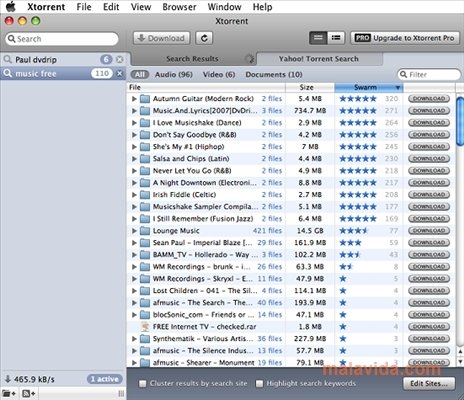Expand Synthematik - Various Artists row
The width and height of the screenshot is (464, 400).
[x=134, y=339]
